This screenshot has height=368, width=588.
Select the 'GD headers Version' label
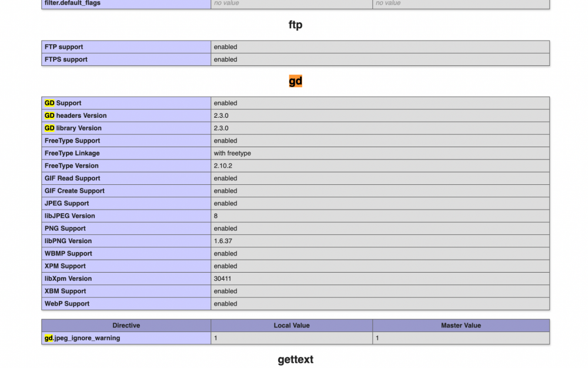point(75,115)
